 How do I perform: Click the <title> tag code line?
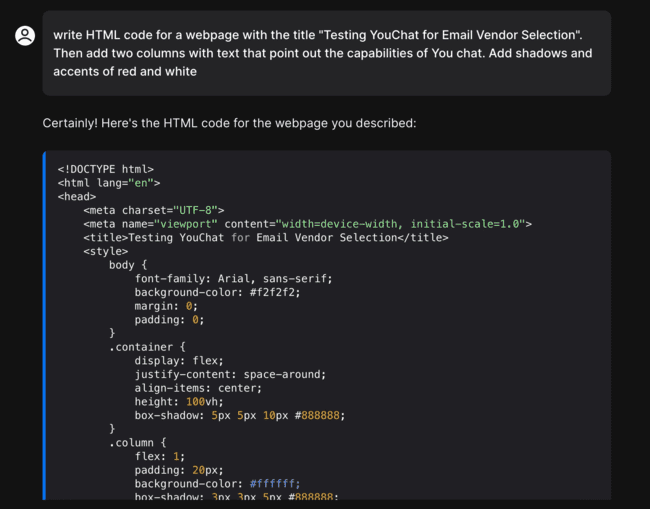(266, 238)
